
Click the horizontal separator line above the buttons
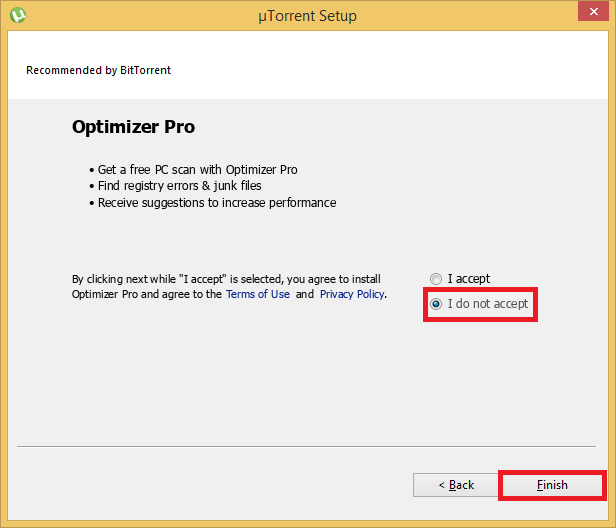coord(308,445)
